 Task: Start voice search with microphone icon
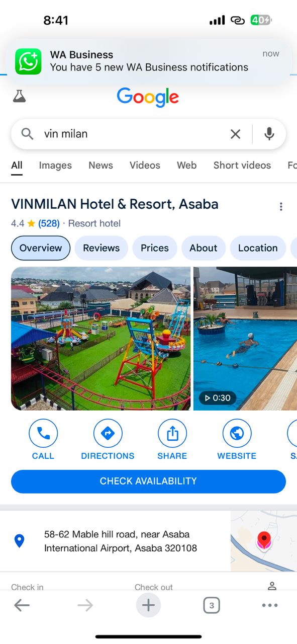click(269, 134)
